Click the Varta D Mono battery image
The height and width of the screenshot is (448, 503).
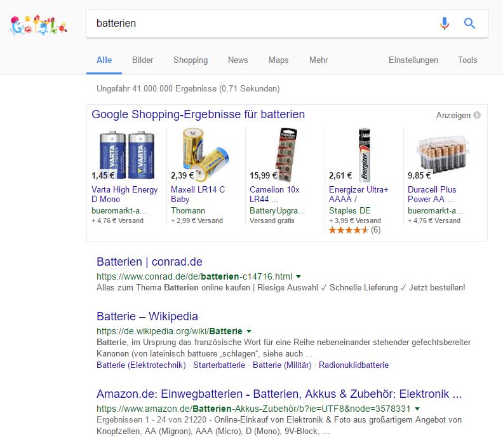(x=127, y=154)
